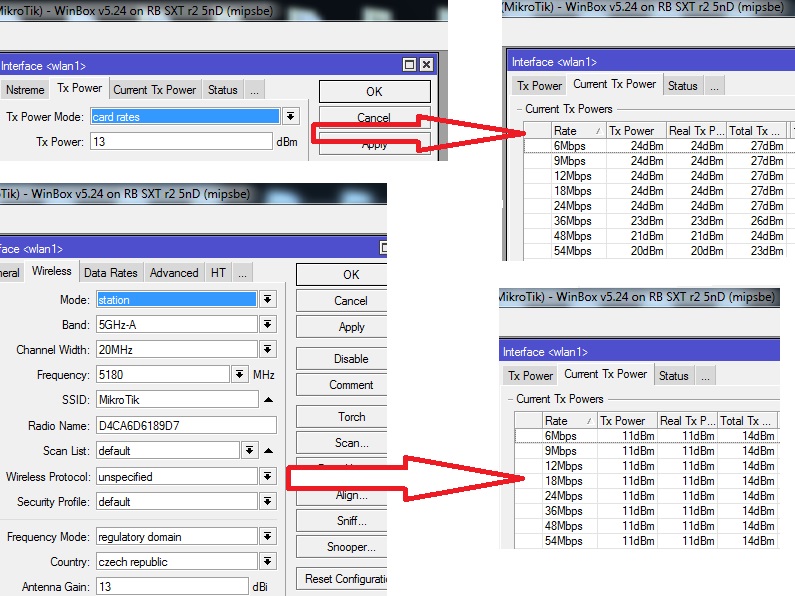This screenshot has height=596, width=795.
Task: Switch to the Advanced tab
Action: click(x=174, y=273)
